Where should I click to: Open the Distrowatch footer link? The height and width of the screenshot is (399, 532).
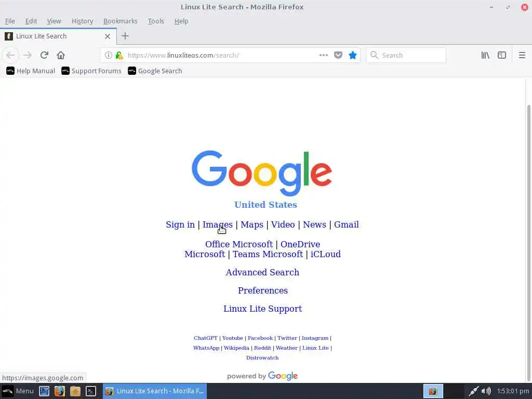tap(262, 357)
